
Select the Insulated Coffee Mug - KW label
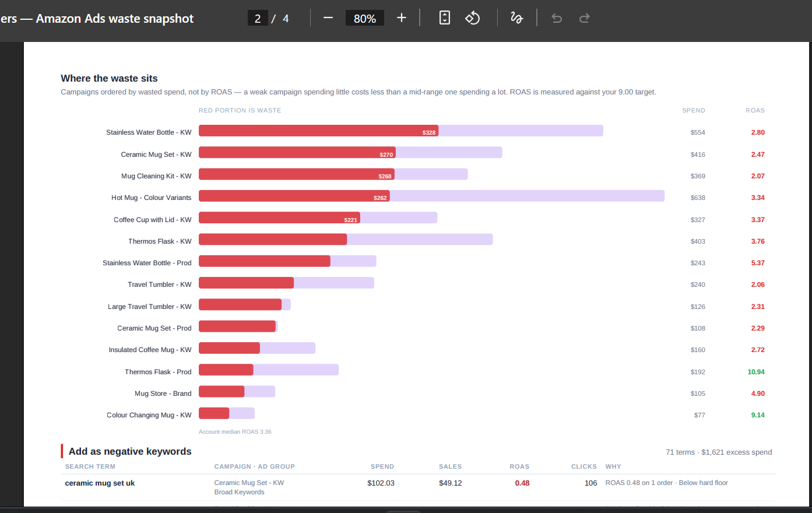click(x=150, y=350)
